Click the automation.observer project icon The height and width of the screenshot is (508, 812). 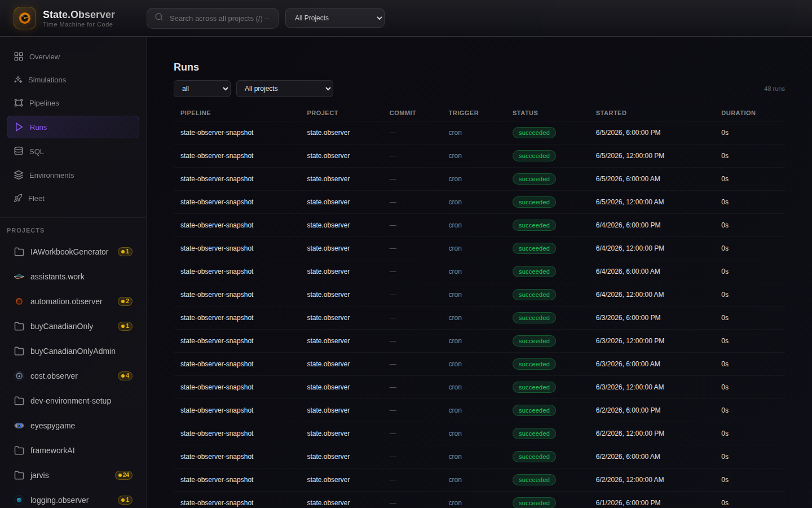coord(19,301)
